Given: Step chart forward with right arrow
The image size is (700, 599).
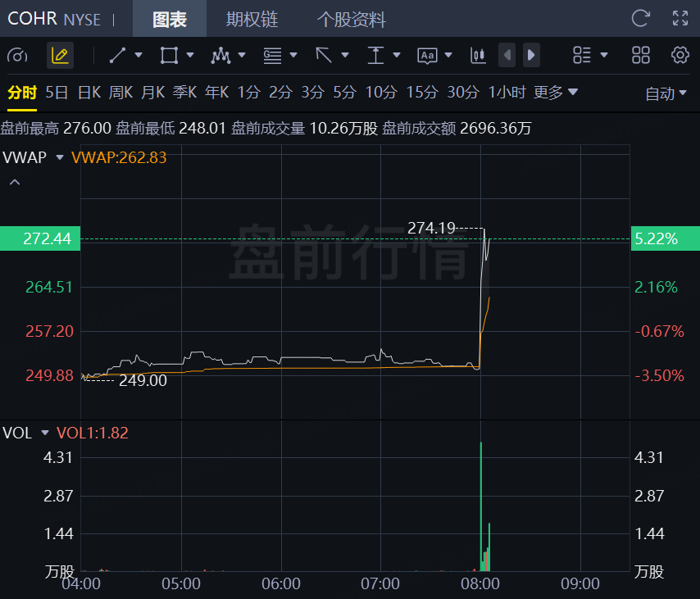Looking at the screenshot, I should click(531, 56).
